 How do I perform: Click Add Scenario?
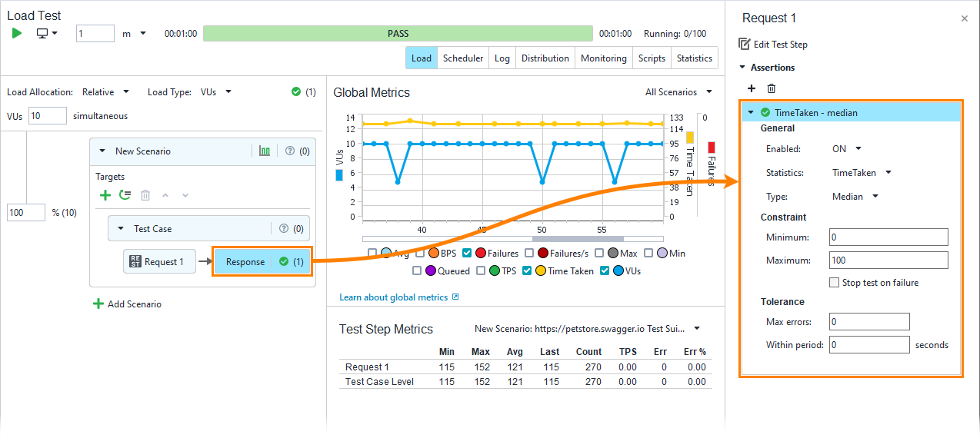point(135,304)
